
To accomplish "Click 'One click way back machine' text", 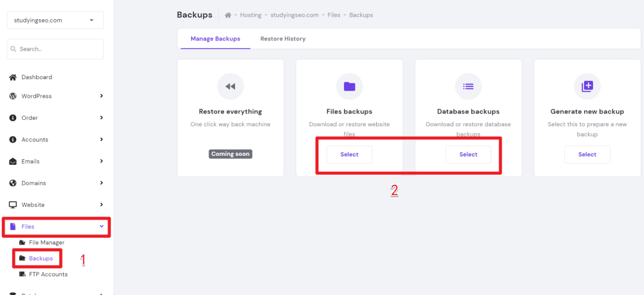I will pos(231,124).
